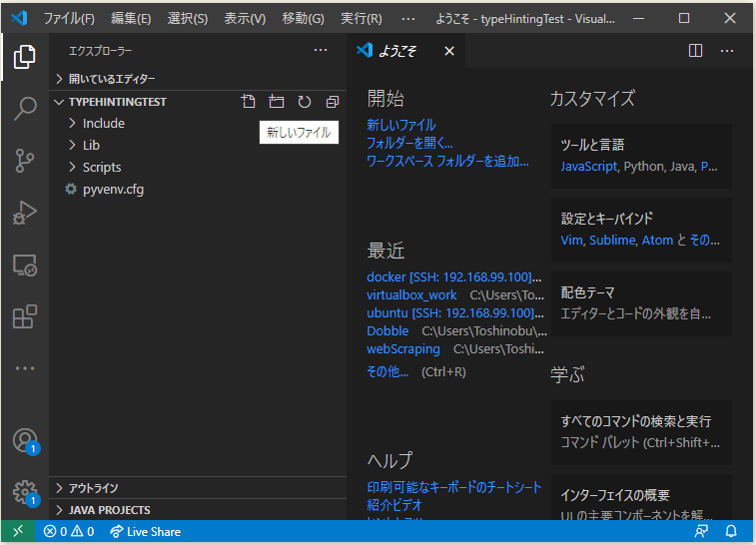Open errors and warnings count in status bar

(x=69, y=531)
